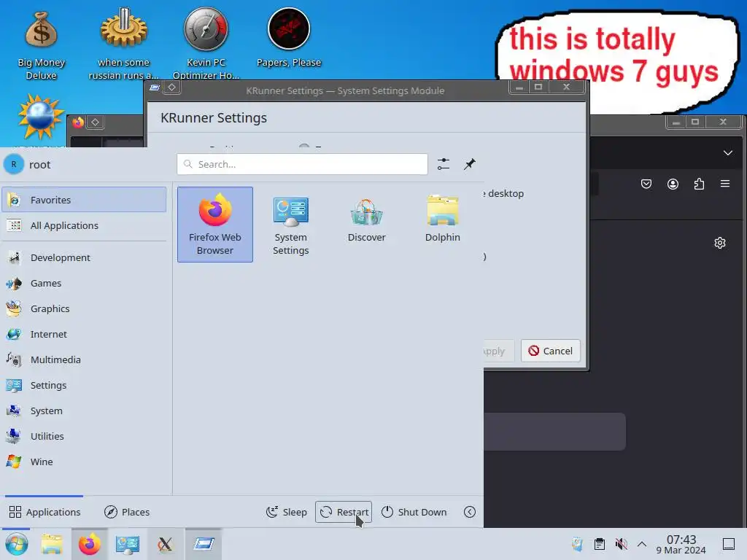Open the Utilities category
The height and width of the screenshot is (560, 747).
point(85,436)
